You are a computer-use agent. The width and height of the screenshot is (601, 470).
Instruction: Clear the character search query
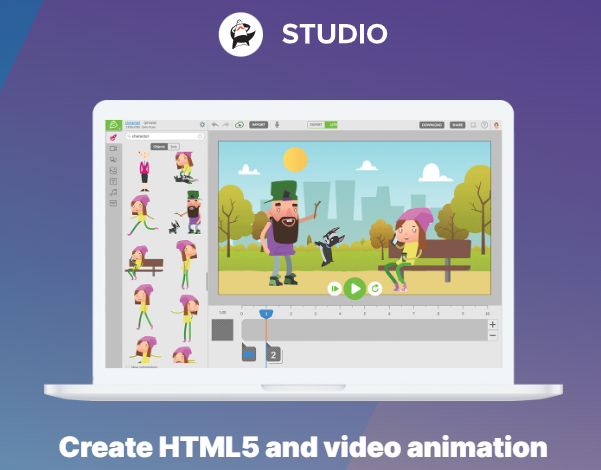200,136
